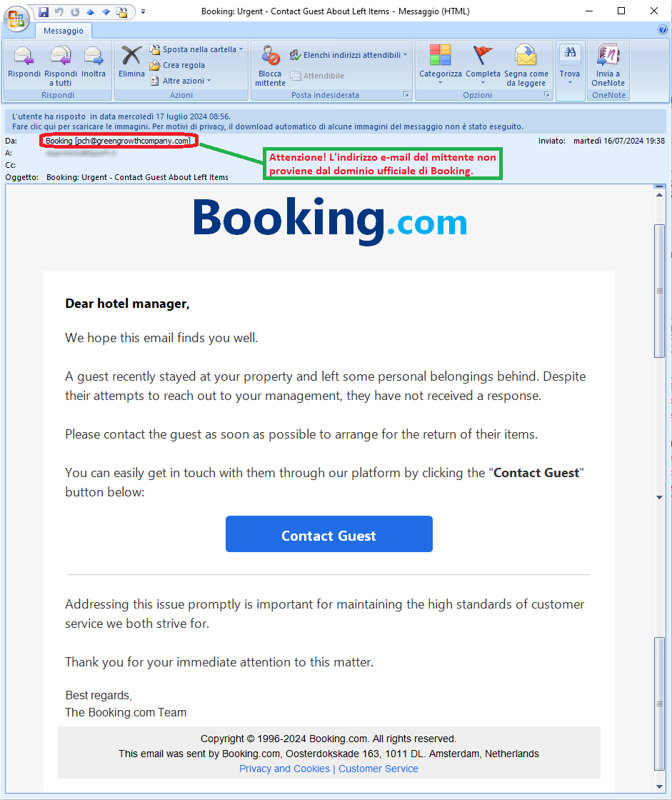Image resolution: width=672 pixels, height=800 pixels.
Task: Click the Booking.com logo image
Action: tap(330, 221)
